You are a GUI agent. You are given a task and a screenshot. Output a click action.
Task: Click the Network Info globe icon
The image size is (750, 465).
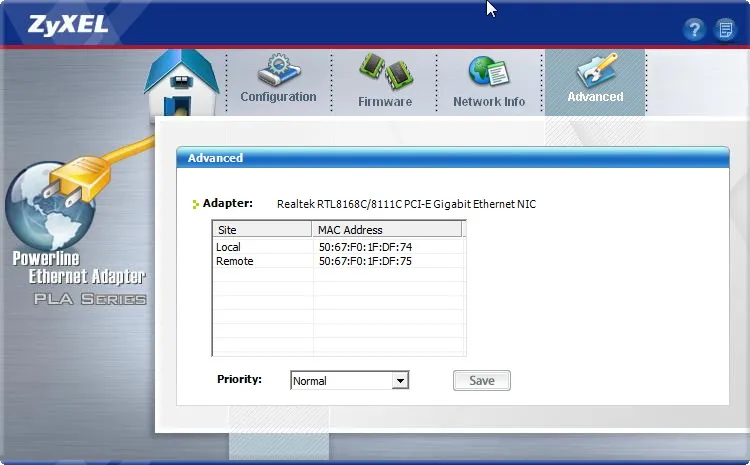coord(489,73)
